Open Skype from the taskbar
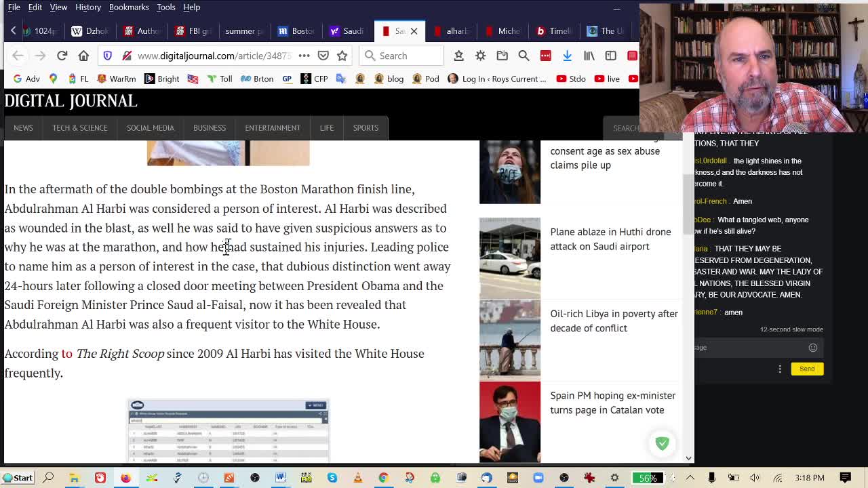The image size is (868, 488). pos(332,478)
